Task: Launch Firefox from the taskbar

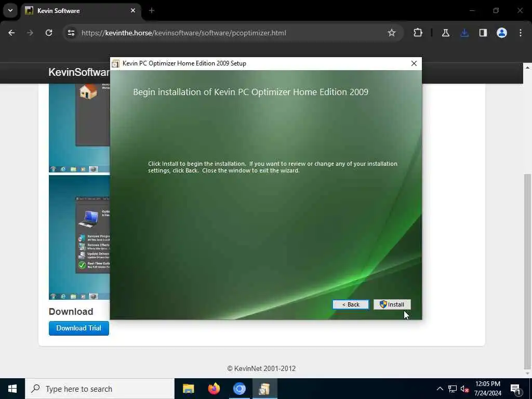Action: point(214,389)
